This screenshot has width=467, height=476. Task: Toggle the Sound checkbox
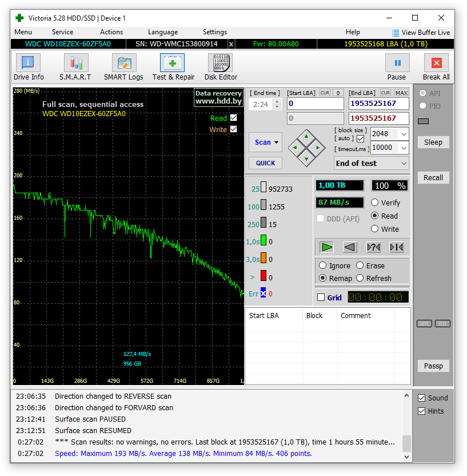click(x=421, y=398)
